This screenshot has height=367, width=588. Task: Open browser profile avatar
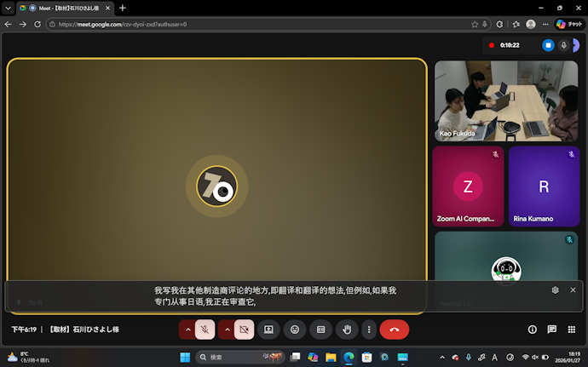click(531, 25)
